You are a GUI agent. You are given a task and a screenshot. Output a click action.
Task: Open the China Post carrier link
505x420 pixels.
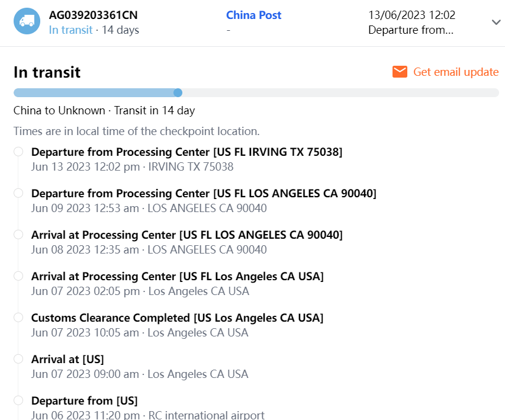tap(253, 15)
